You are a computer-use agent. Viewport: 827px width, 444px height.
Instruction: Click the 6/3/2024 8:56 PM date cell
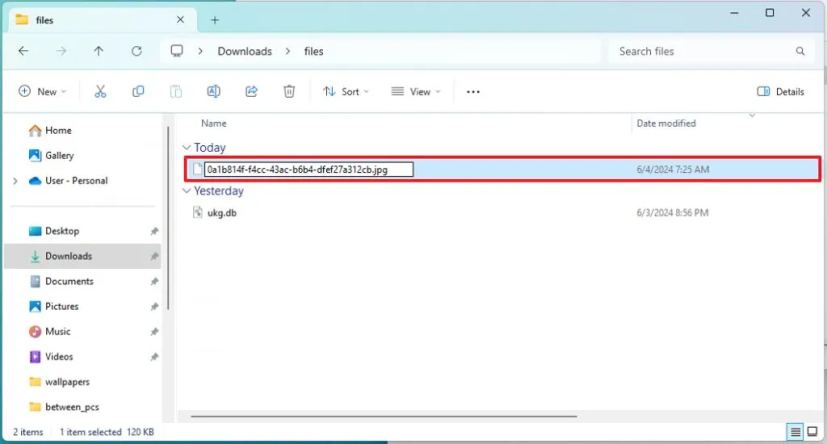672,213
